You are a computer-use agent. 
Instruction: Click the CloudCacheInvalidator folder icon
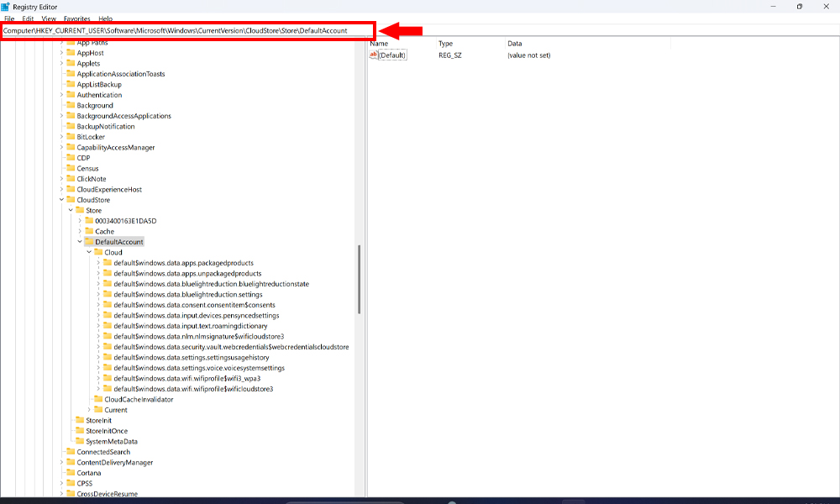98,400
